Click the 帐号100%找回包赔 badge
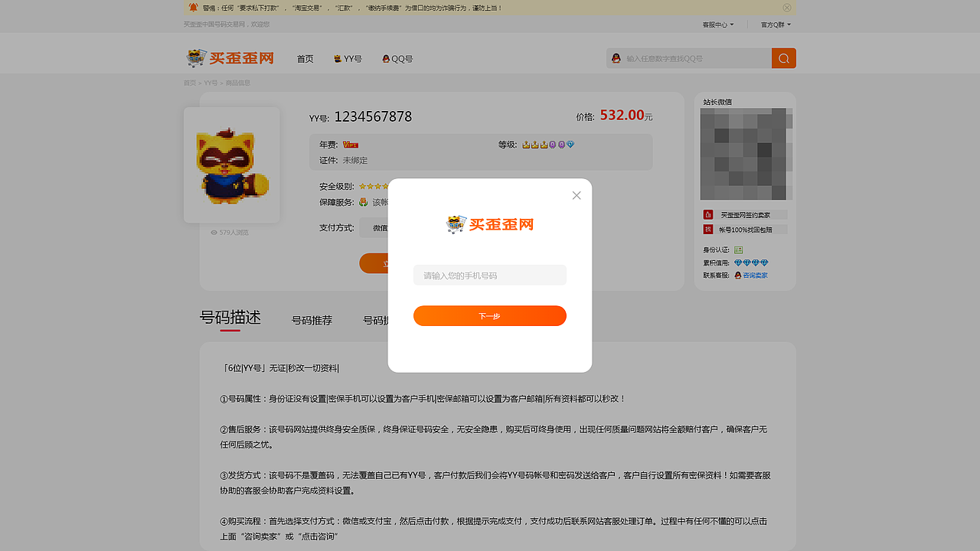 [745, 230]
